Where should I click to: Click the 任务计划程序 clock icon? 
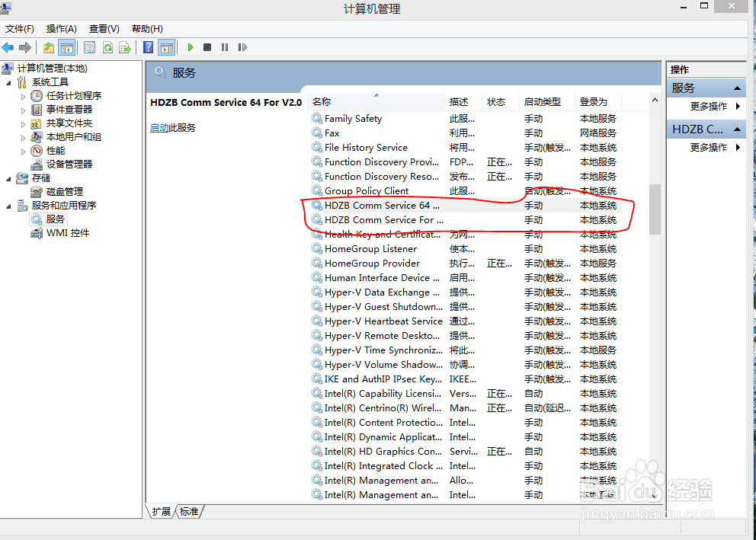pos(37,96)
